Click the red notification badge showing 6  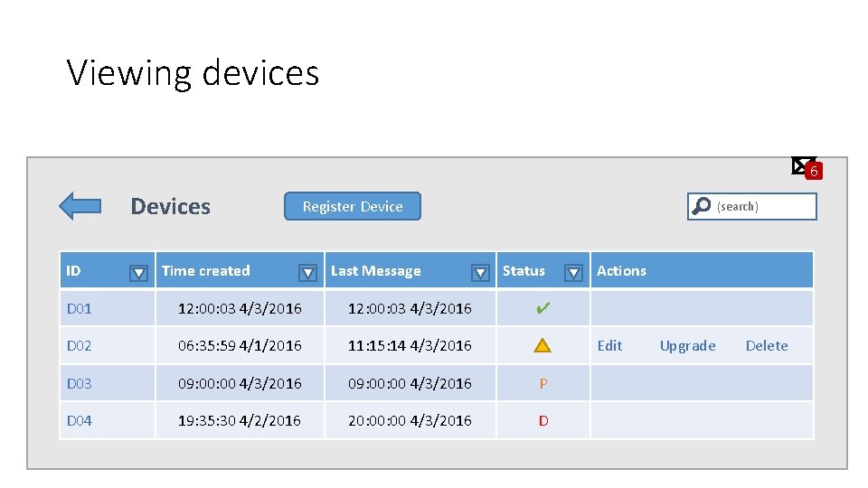pyautogui.click(x=814, y=172)
